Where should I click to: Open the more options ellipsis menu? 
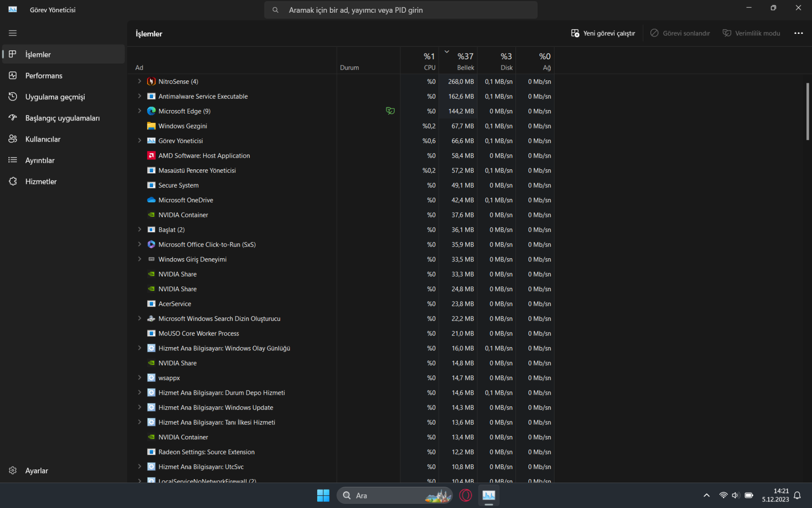click(x=798, y=33)
